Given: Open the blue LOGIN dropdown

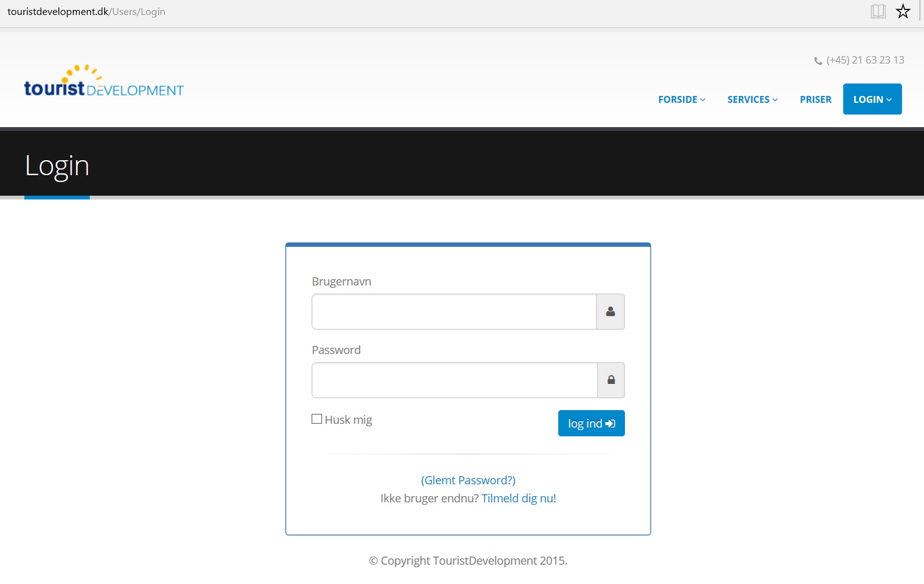Looking at the screenshot, I should click(872, 99).
